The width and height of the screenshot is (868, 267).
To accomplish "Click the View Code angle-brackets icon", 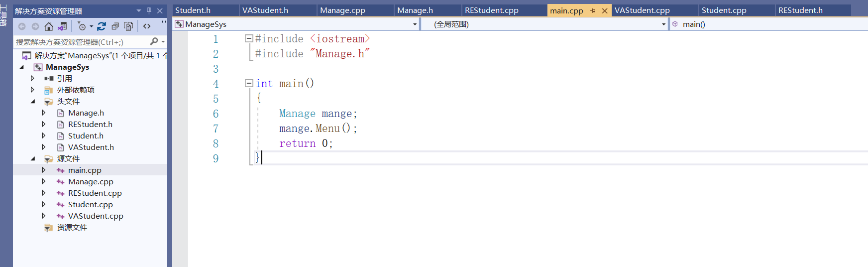I will pos(147,26).
